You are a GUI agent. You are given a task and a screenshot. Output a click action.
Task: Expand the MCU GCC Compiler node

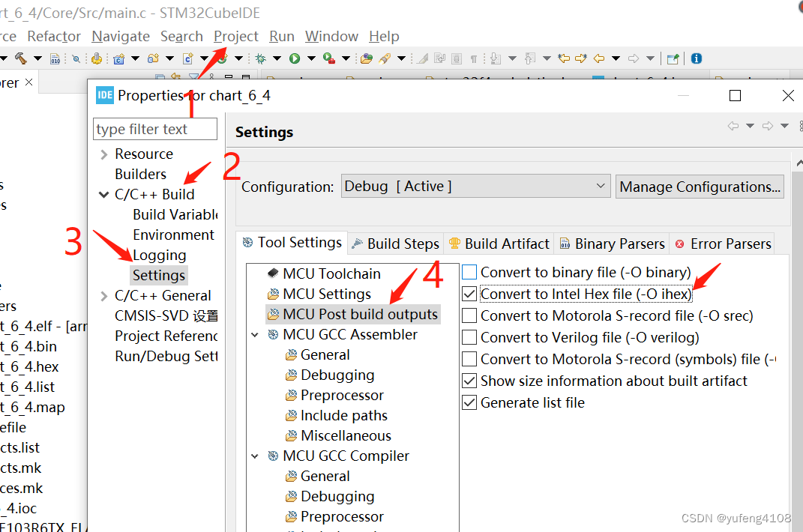[256, 456]
